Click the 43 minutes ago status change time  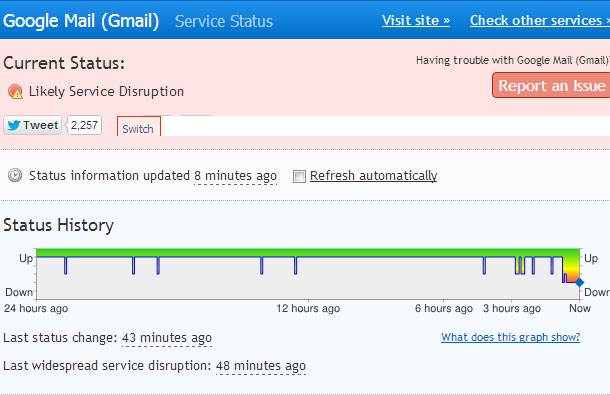(167, 338)
